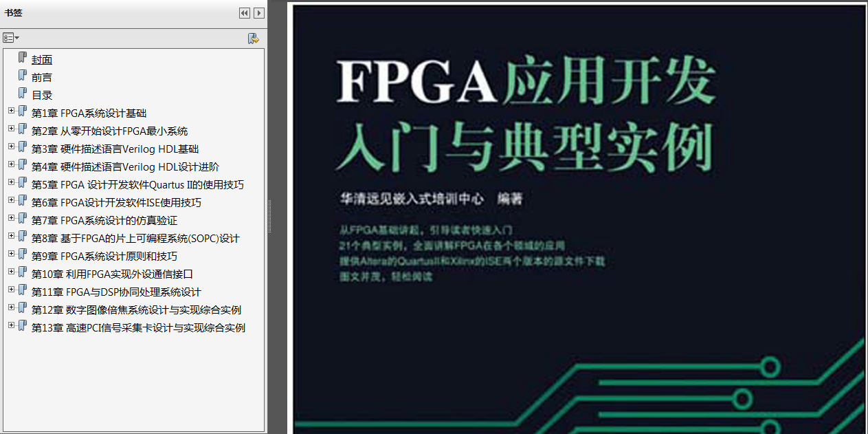Viewport: 868px width, 434px height.
Task: Click the bookmark icon beside 第8章
Action: click(23, 237)
